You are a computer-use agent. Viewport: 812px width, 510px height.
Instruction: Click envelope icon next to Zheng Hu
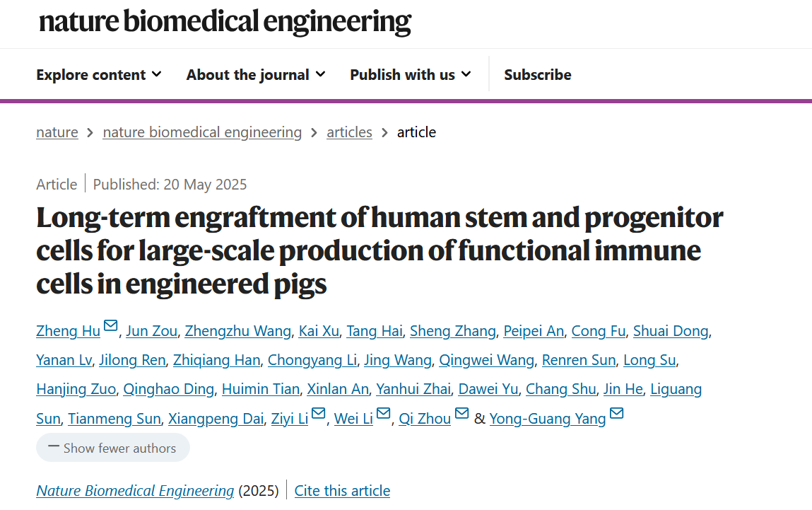pos(110,326)
